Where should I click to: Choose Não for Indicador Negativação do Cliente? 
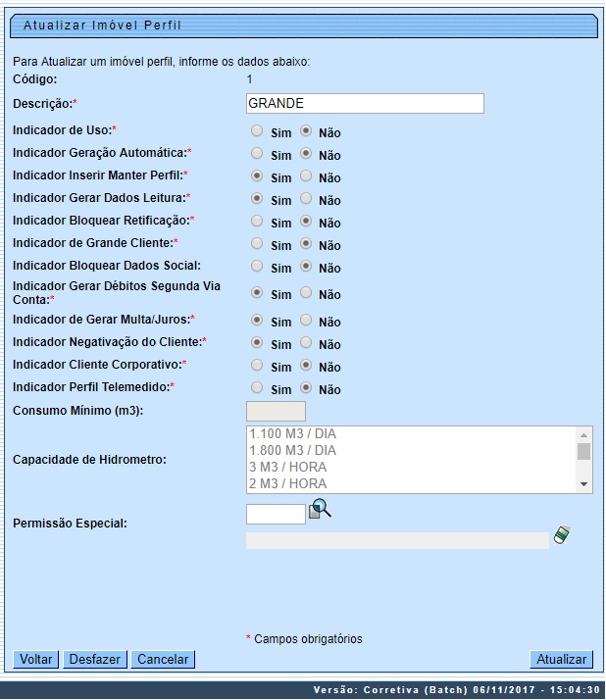(x=306, y=343)
